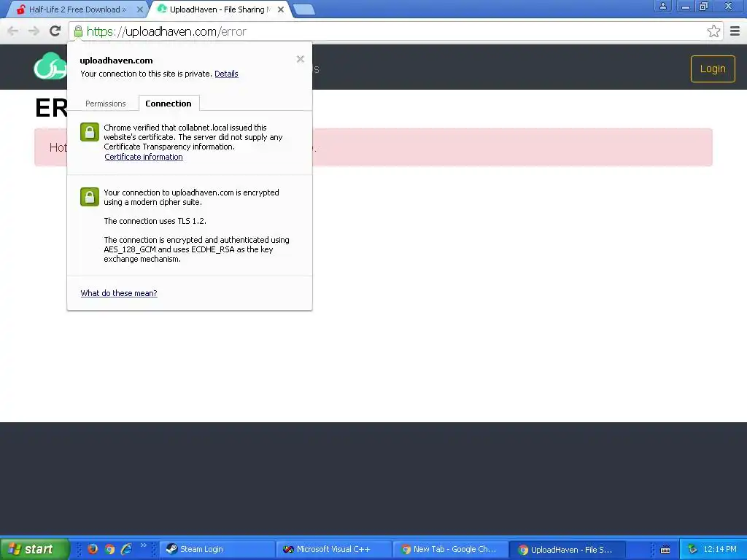Open the Windows Start menu
This screenshot has width=747, height=560.
point(34,549)
